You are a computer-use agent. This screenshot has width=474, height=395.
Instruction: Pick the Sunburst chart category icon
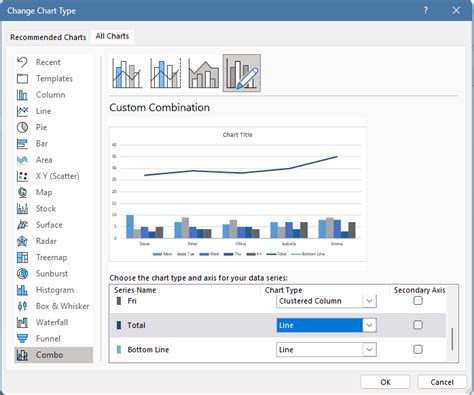22,274
